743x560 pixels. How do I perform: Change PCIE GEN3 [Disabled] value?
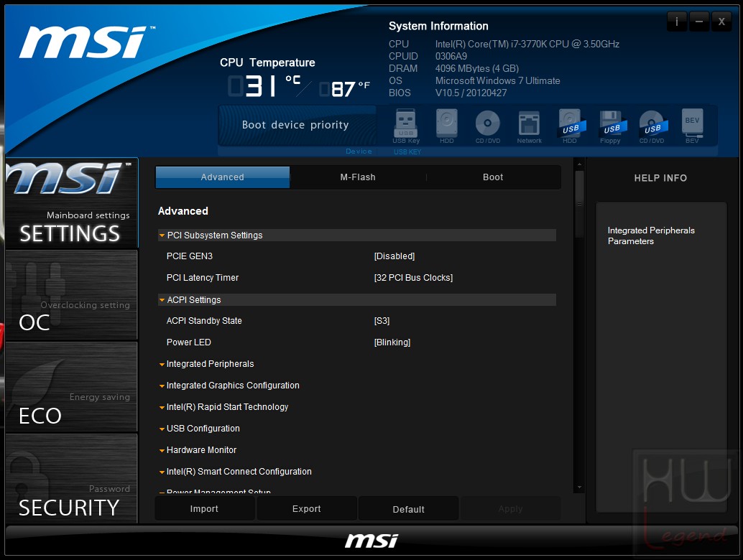394,256
